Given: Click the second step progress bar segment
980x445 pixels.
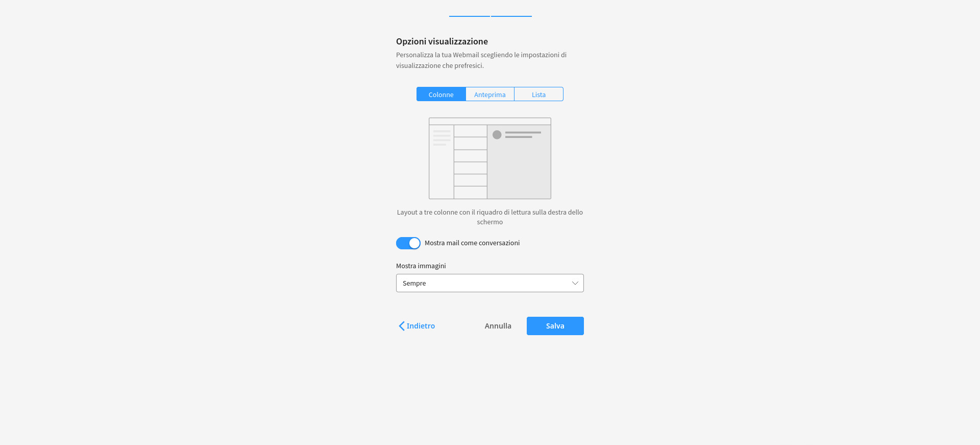Looking at the screenshot, I should tap(511, 16).
